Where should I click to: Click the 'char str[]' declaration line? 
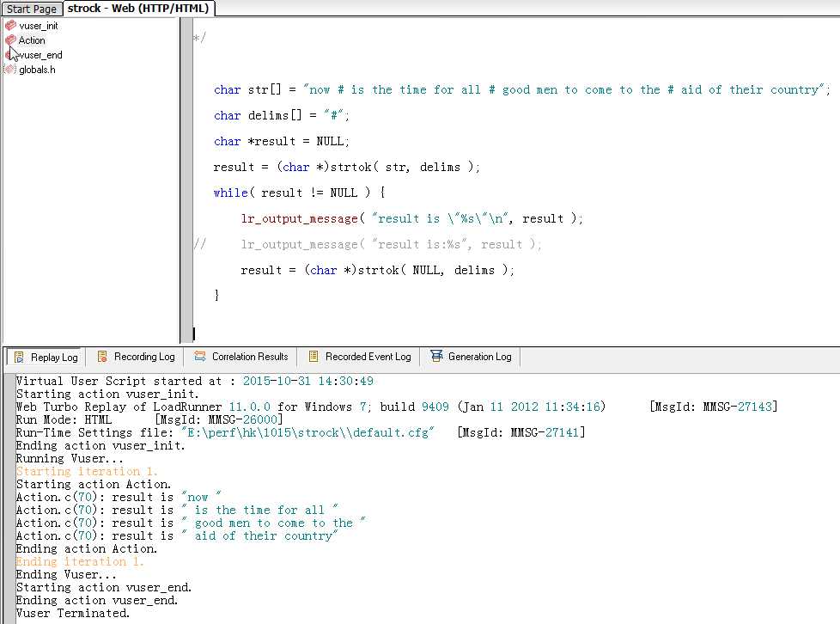pyautogui.click(x=522, y=89)
